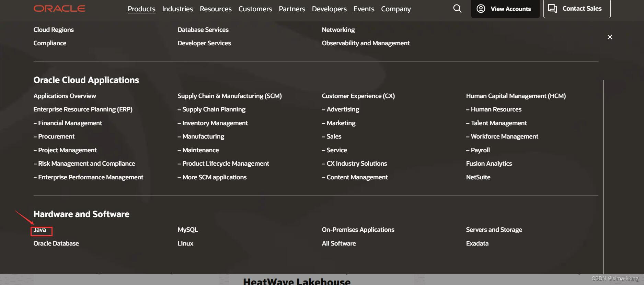Open the Developers menu
Viewport: 644px width, 285px height.
pyautogui.click(x=329, y=9)
